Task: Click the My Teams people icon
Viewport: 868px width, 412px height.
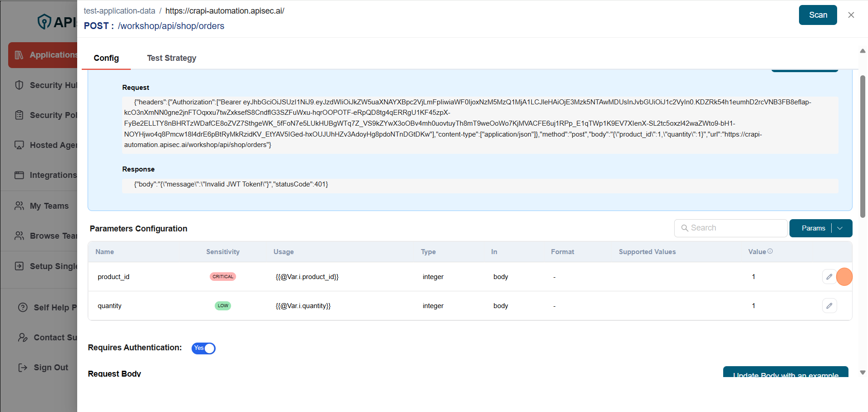Action: click(x=19, y=206)
